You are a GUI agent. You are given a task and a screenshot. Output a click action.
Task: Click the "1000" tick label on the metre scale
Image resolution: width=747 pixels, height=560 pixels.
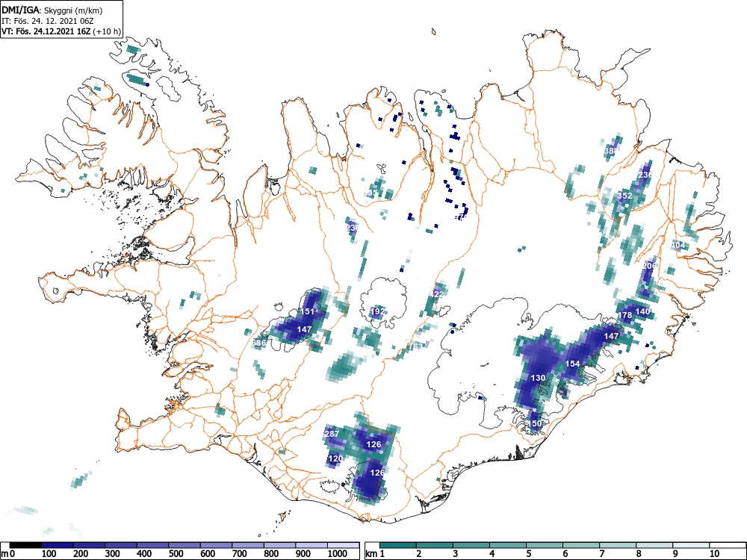pyautogui.click(x=338, y=554)
